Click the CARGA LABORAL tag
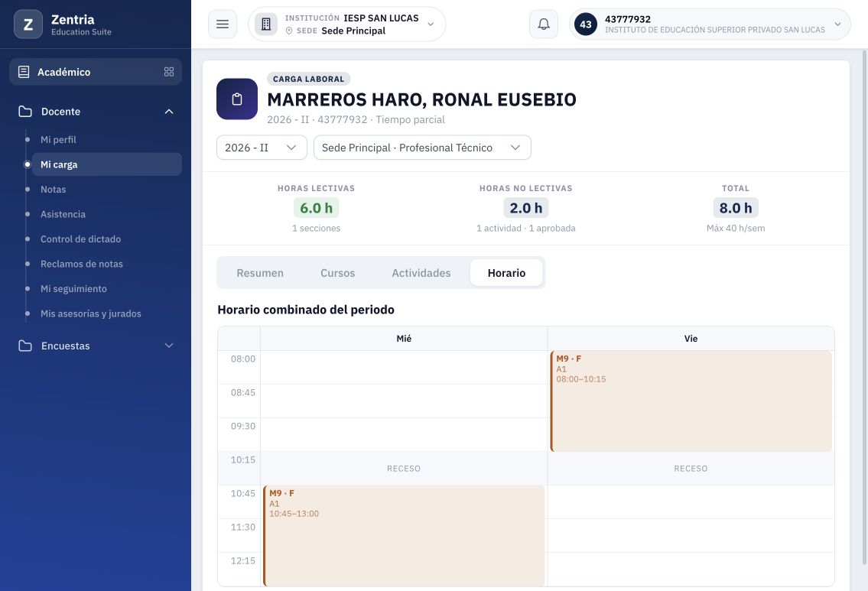Viewport: 868px width, 591px height. pyautogui.click(x=309, y=80)
